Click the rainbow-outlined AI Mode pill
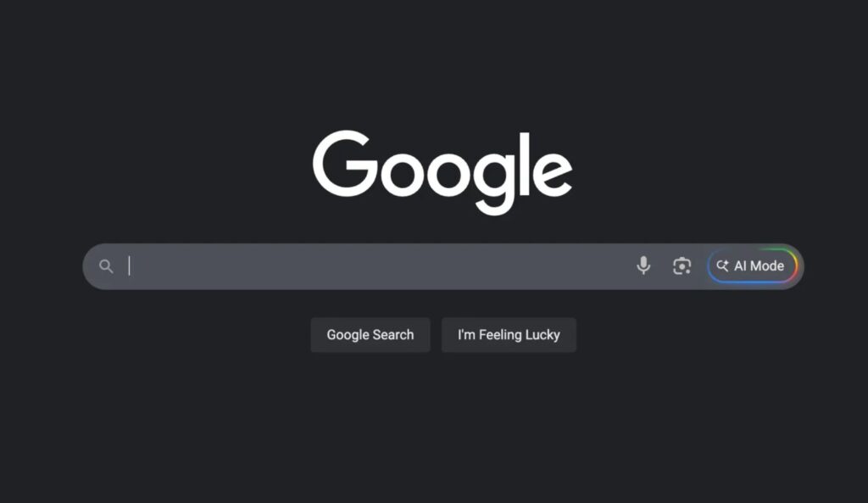 click(x=753, y=265)
